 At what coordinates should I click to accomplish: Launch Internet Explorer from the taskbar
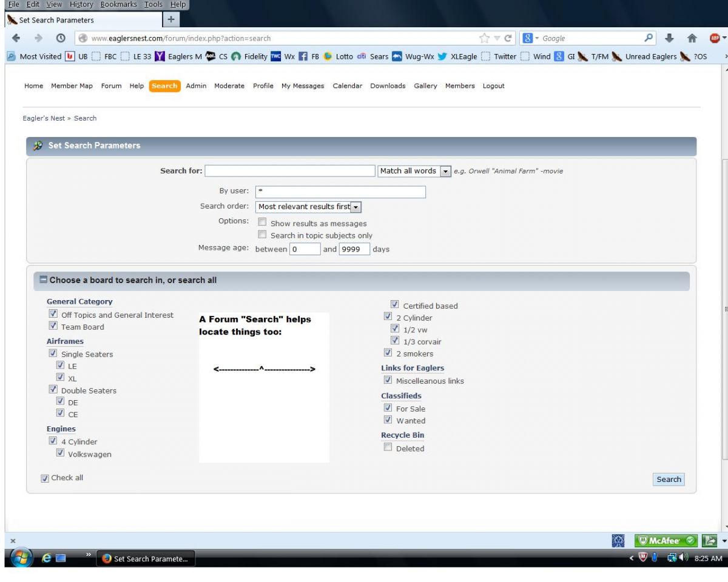tap(47, 558)
